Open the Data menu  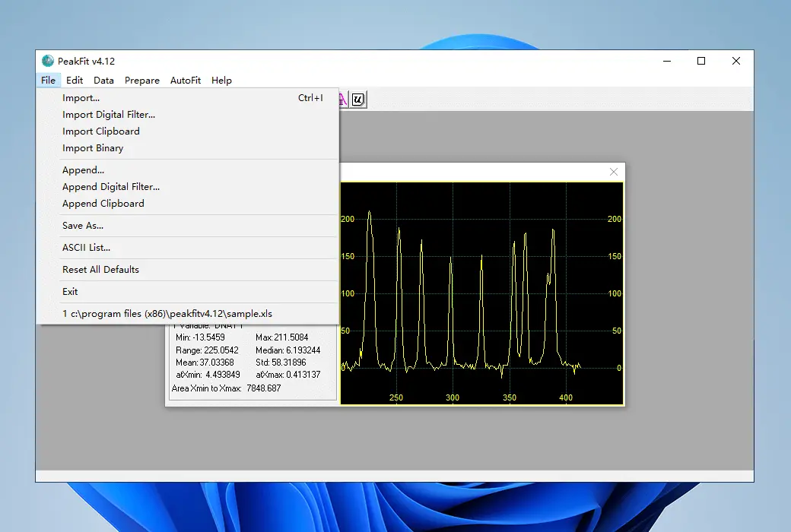104,80
